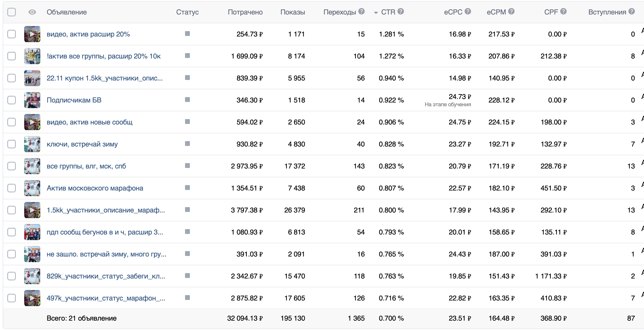Click help icon beside Вступления header
This screenshot has height=330, width=644.
[x=632, y=12]
